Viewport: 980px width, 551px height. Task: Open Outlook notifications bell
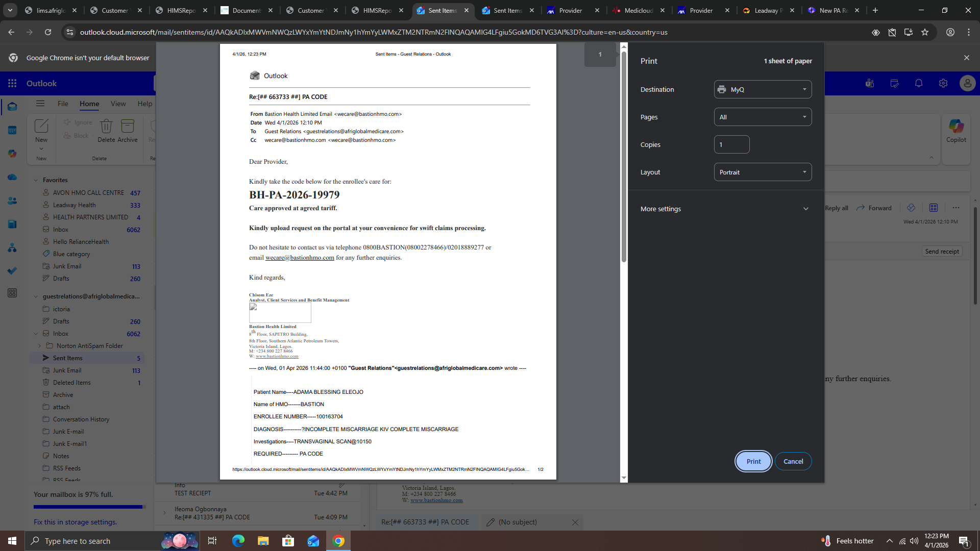pyautogui.click(x=918, y=83)
